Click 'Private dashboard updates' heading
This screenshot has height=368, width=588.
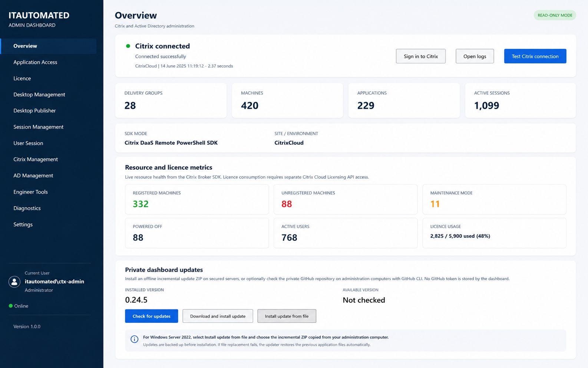click(x=164, y=270)
